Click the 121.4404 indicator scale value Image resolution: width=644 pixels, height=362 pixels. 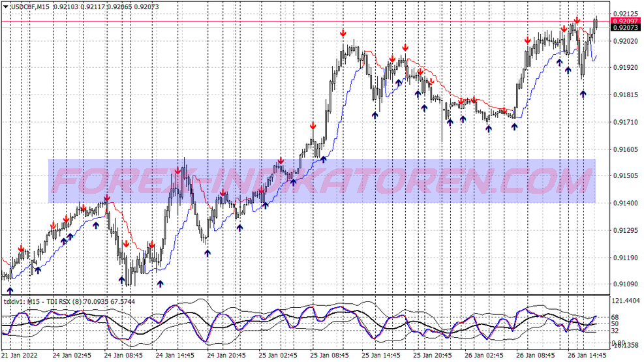(x=626, y=301)
